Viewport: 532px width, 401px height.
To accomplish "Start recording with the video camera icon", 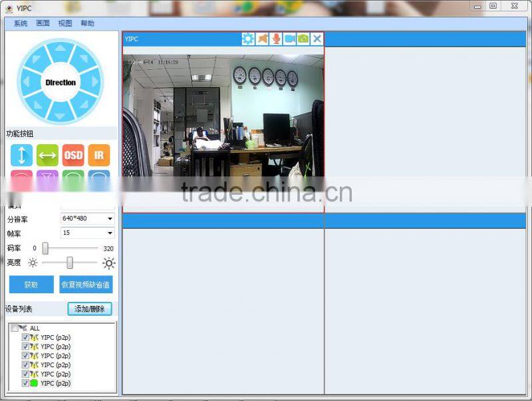I will tap(290, 39).
